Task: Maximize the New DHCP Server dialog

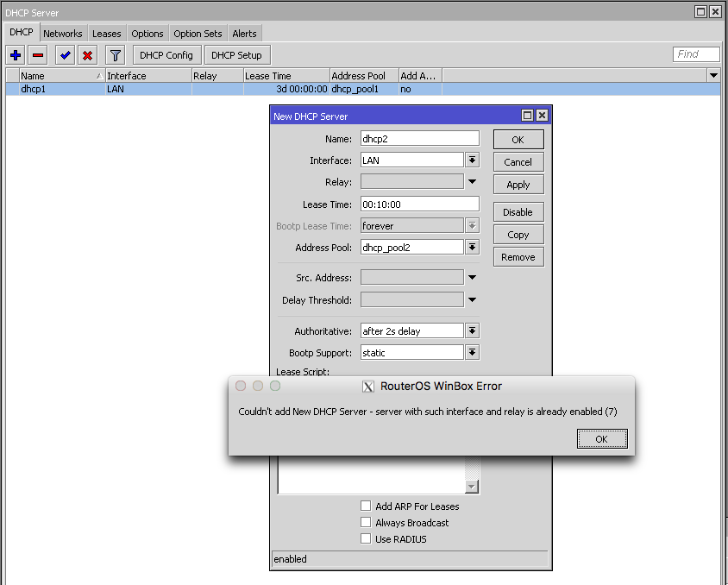Action: (x=527, y=115)
